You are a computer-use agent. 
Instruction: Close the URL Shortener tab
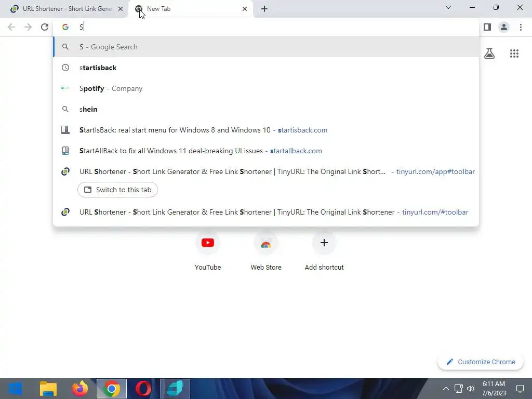[121, 9]
